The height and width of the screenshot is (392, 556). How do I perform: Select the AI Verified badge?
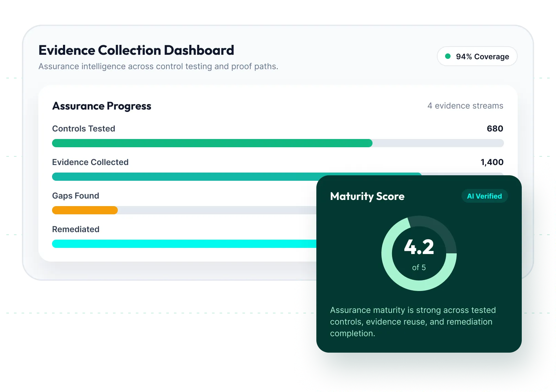pos(484,196)
